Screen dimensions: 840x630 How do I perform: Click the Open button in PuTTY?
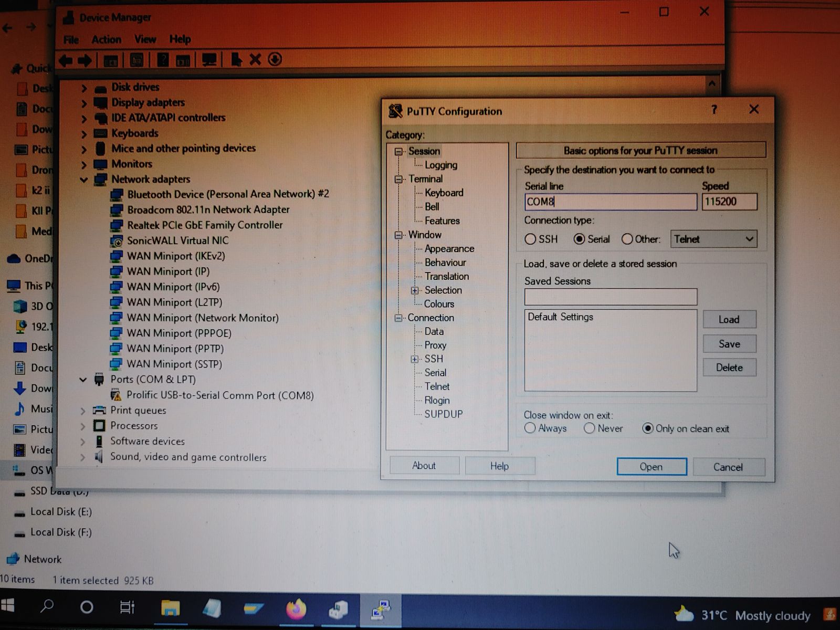652,467
